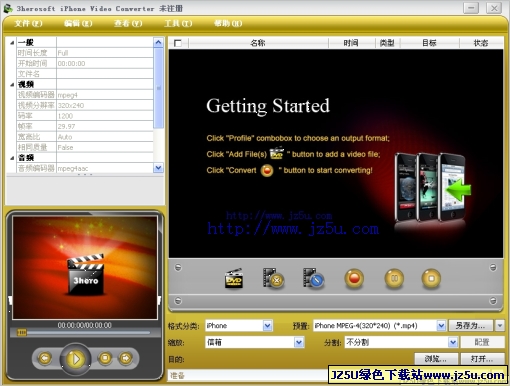Click the 状态 column header
Image resolution: width=510 pixels, height=386 pixels.
click(x=481, y=43)
